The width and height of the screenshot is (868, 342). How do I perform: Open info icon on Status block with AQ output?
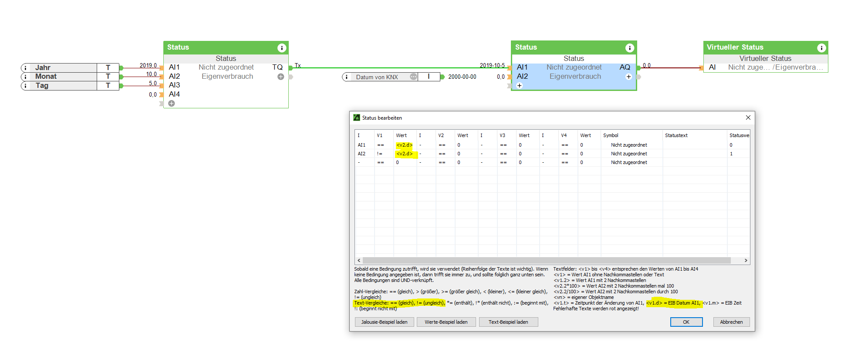[x=629, y=48]
